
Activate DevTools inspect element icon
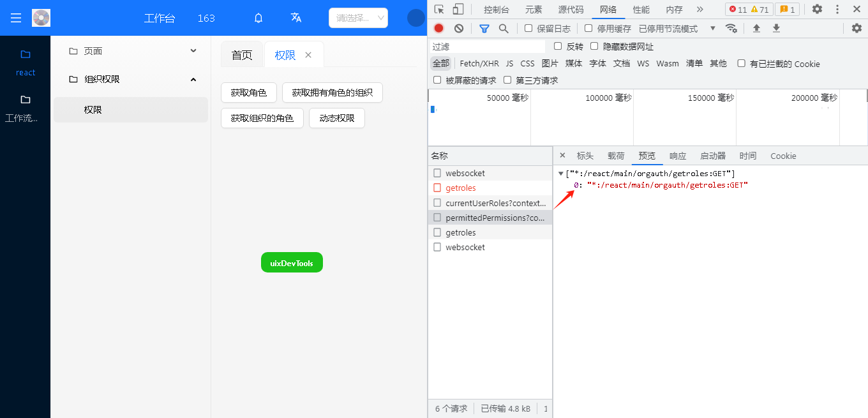coord(439,9)
